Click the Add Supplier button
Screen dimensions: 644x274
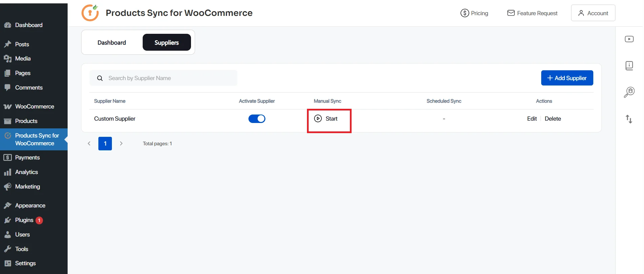567,78
